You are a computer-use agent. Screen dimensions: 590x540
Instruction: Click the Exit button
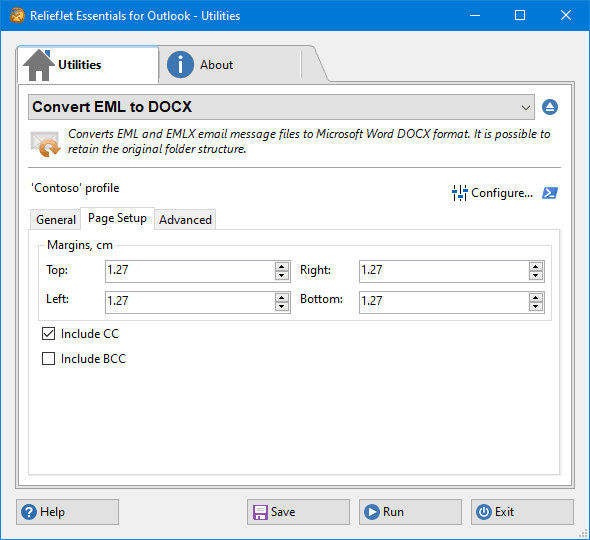click(522, 512)
